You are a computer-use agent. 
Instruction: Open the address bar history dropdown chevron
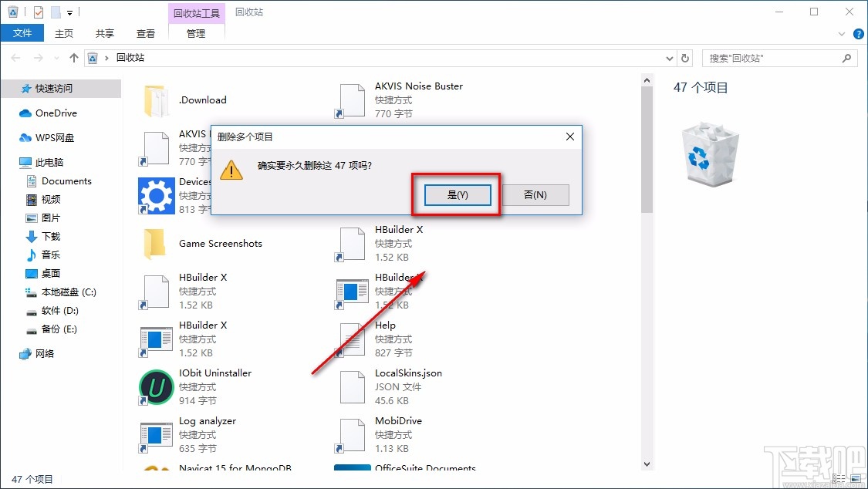point(670,58)
